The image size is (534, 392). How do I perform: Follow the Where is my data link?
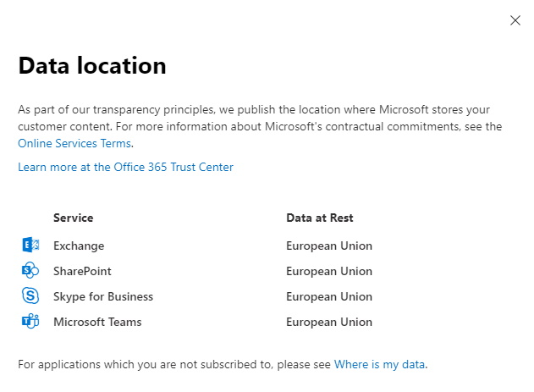[x=379, y=364]
